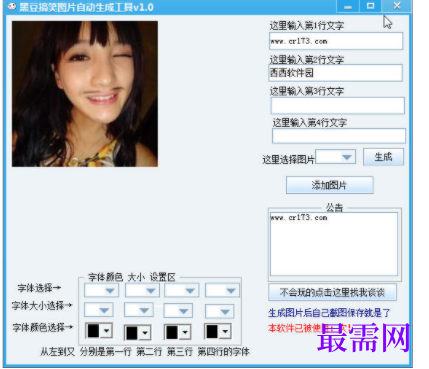Open the first line font size dropdown

(x=99, y=310)
